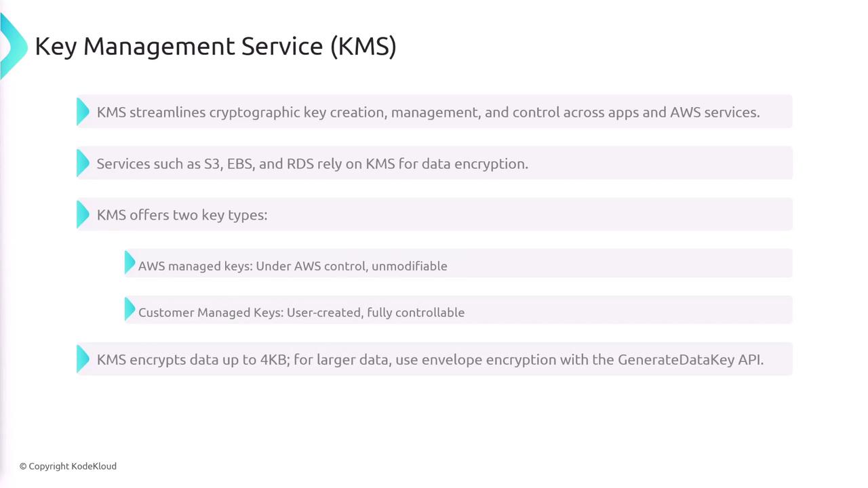868x488 pixels.
Task: Click the "AWS managed keys:" label text
Action: tap(195, 266)
